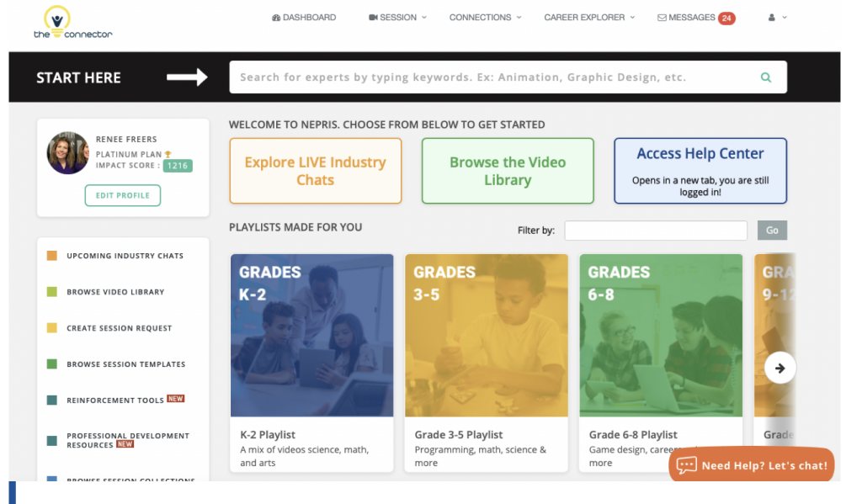This screenshot has height=504, width=862.
Task: Click the Grade 3-5 Playlist title
Action: point(459,435)
